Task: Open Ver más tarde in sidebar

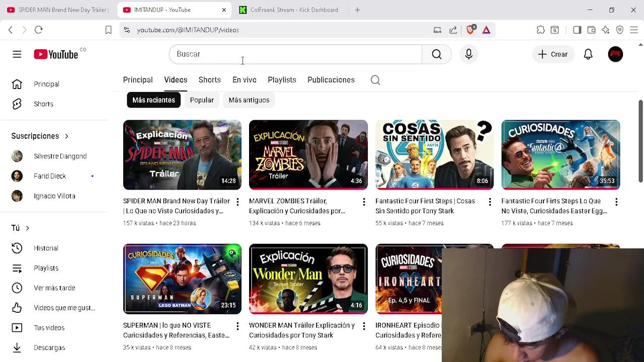Action: point(54,288)
